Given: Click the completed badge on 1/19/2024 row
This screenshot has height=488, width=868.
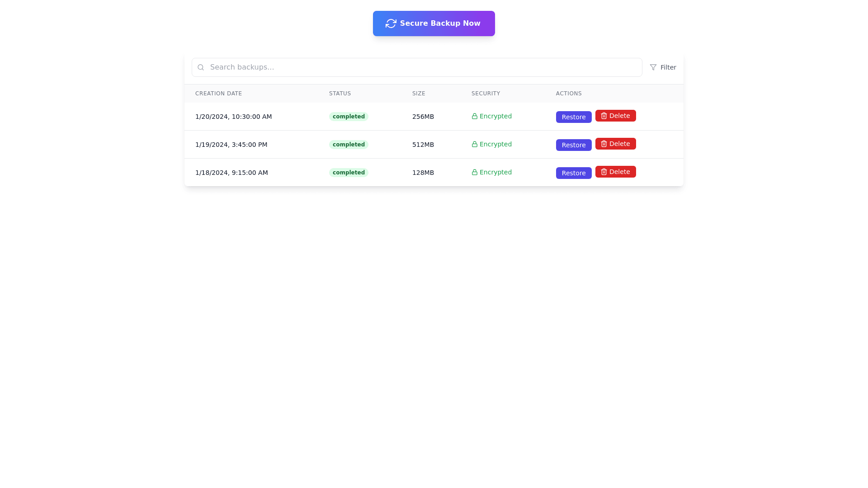Looking at the screenshot, I should tap(348, 145).
